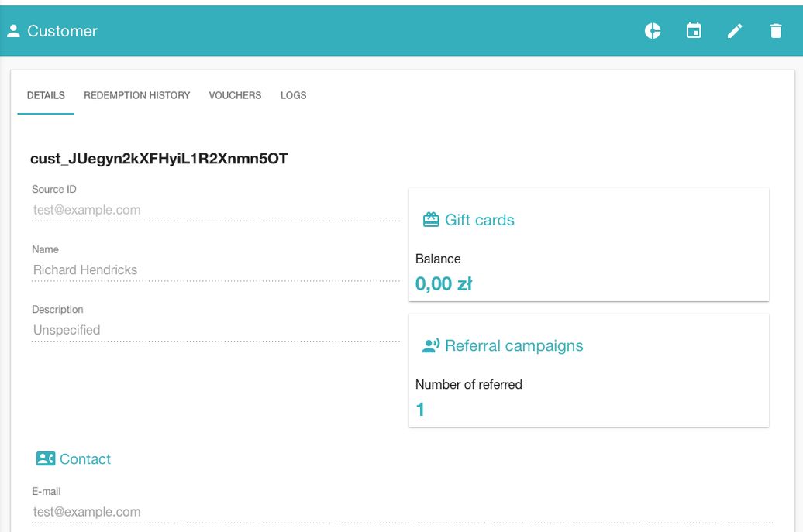803x532 pixels.
Task: Click the Referral campaigns icon
Action: pyautogui.click(x=431, y=345)
